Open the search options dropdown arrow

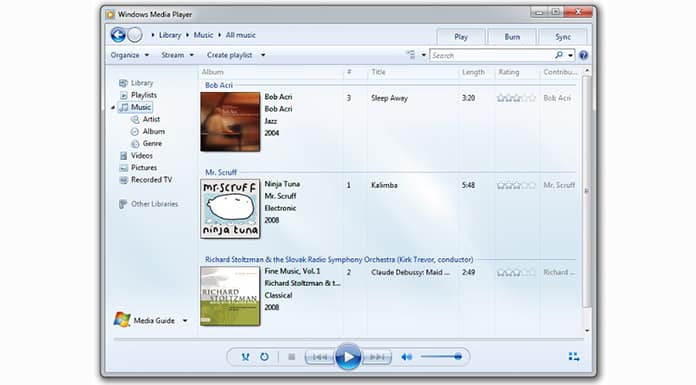[x=570, y=55]
